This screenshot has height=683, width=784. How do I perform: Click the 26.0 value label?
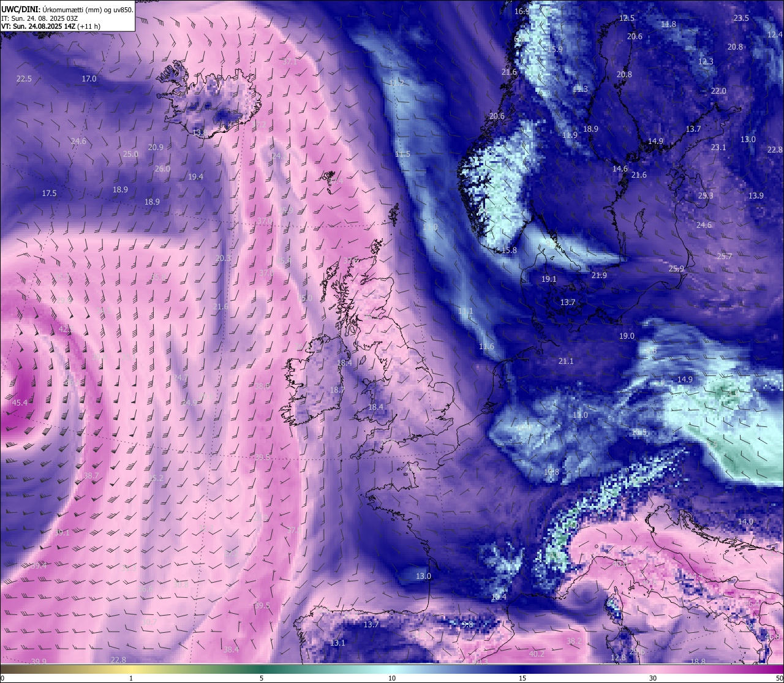(162, 168)
